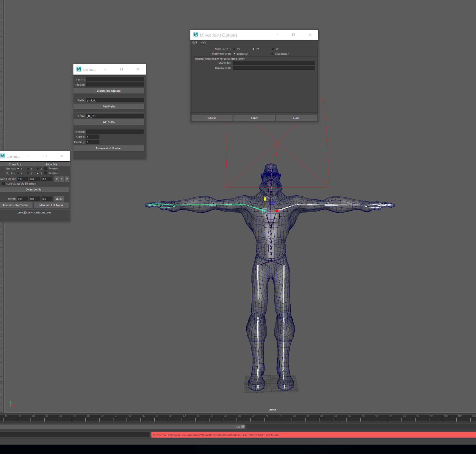Click the Mirror button
The height and width of the screenshot is (454, 476).
point(212,118)
